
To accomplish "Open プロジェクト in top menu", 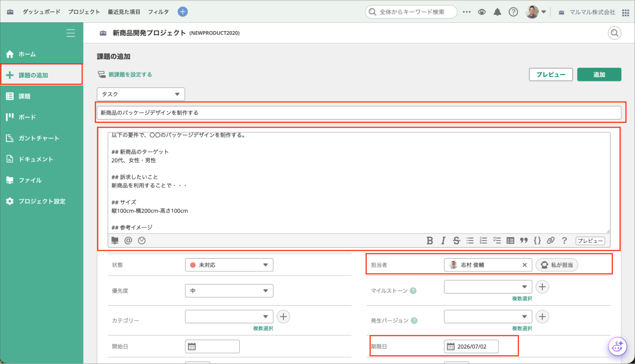I will tap(84, 12).
